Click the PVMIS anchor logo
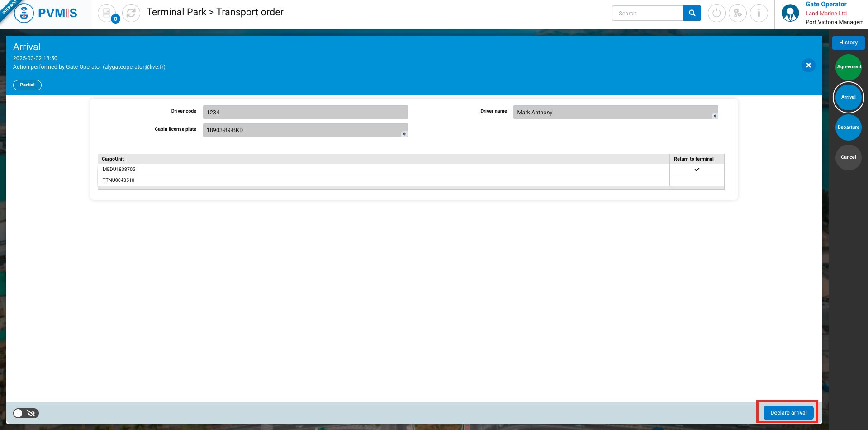Viewport: 868px width, 430px height. tap(24, 13)
